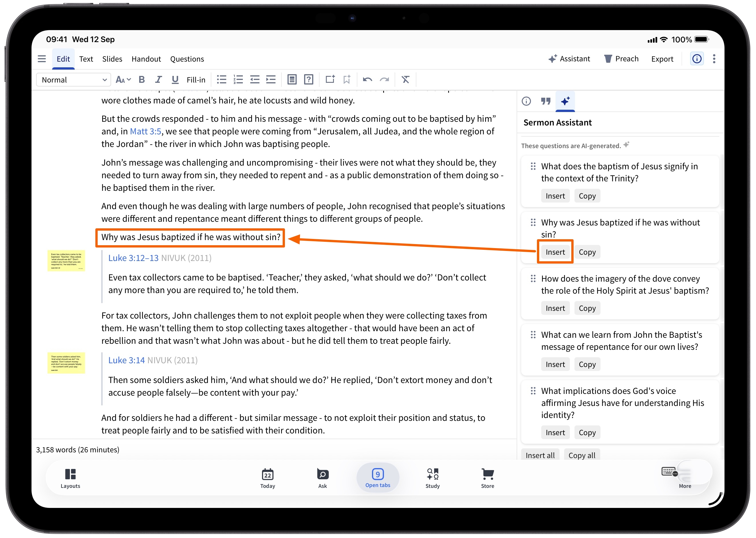756x538 pixels.
Task: Grab the drag handle of the Trinity question
Action: point(533,166)
